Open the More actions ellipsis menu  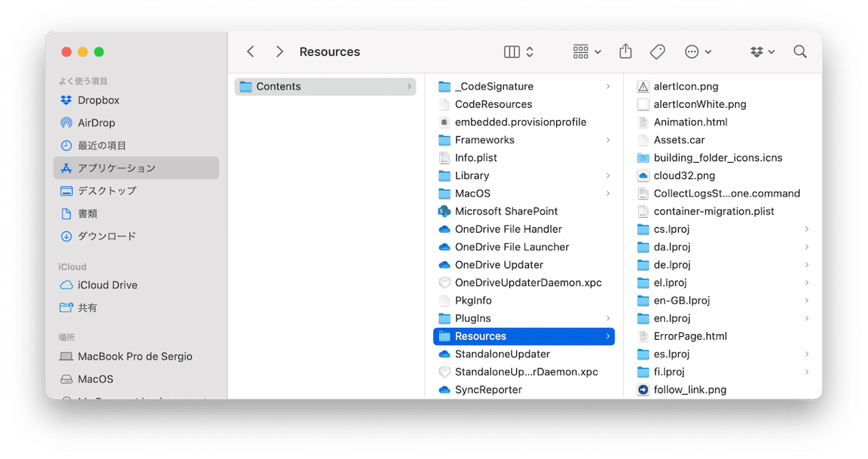click(x=697, y=51)
